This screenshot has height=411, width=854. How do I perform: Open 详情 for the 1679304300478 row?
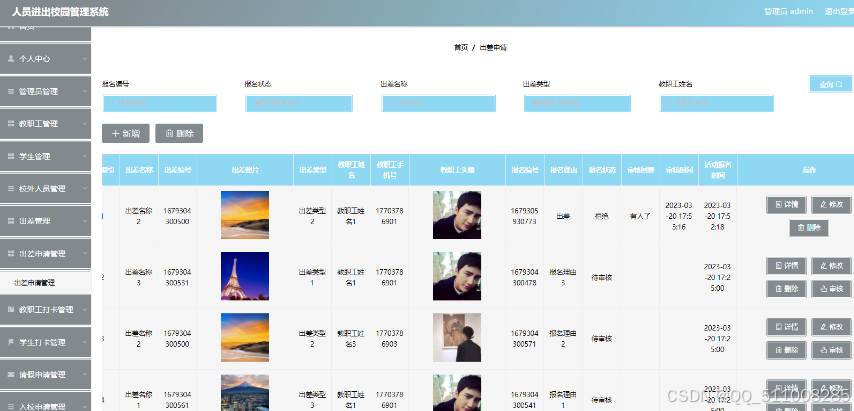[786, 266]
